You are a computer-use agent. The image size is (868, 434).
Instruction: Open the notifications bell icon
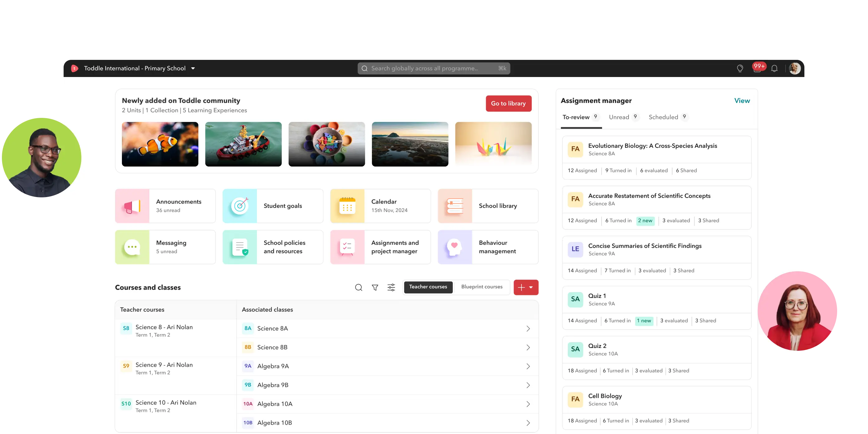[774, 68]
